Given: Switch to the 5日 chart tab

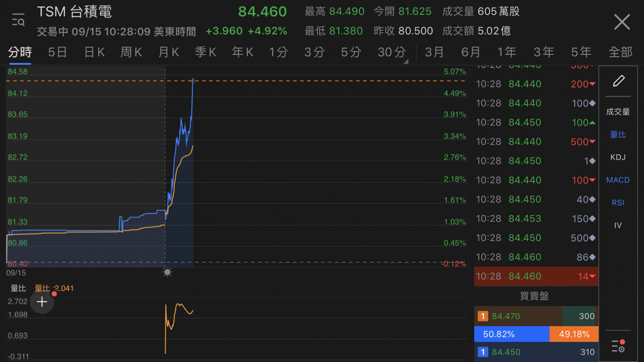Looking at the screenshot, I should (57, 52).
